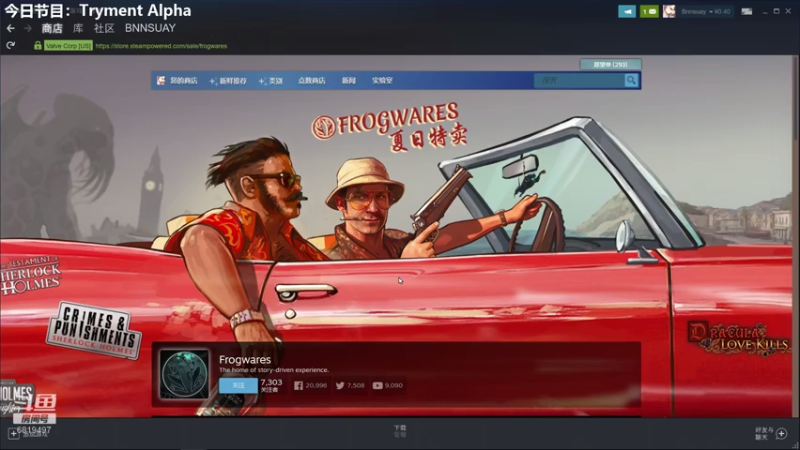The width and height of the screenshot is (800, 450).
Task: Click the Valve Corp [US] certificate label
Action: (x=68, y=46)
